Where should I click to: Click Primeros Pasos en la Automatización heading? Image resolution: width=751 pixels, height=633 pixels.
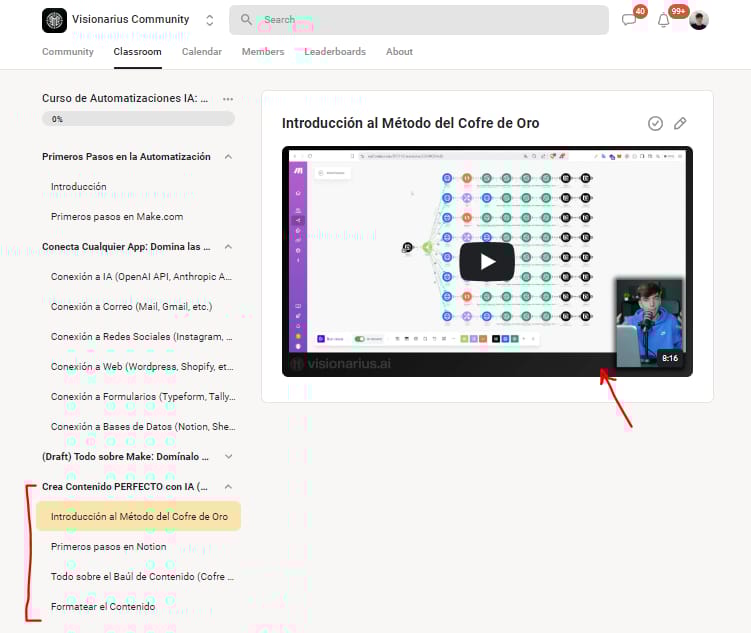click(126, 157)
